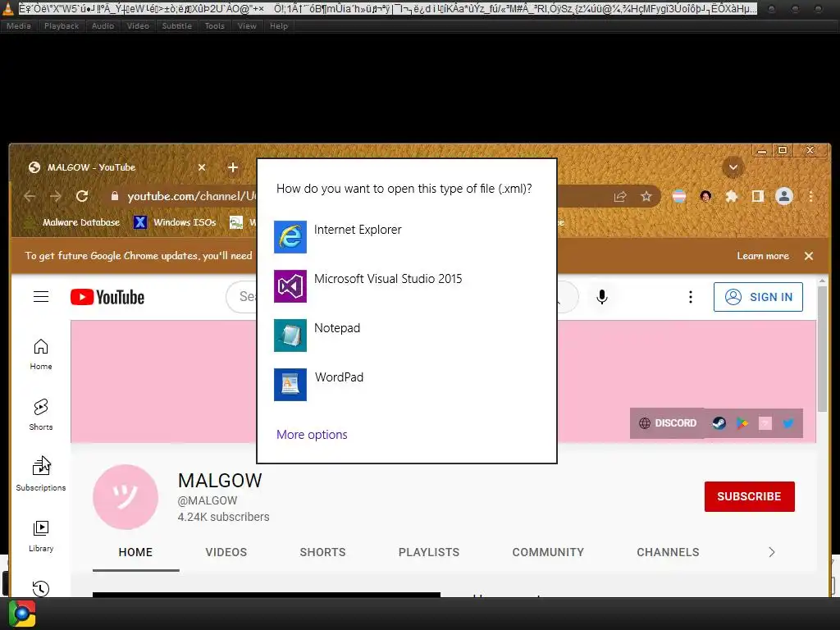This screenshot has height=630, width=840.
Task: Switch to the COMMUNITY tab
Action: (548, 552)
